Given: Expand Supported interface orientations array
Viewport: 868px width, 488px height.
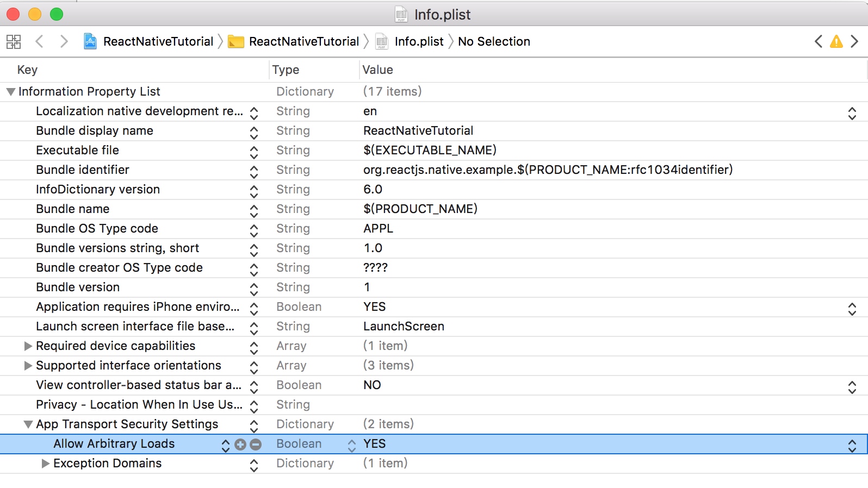Looking at the screenshot, I should pos(28,366).
